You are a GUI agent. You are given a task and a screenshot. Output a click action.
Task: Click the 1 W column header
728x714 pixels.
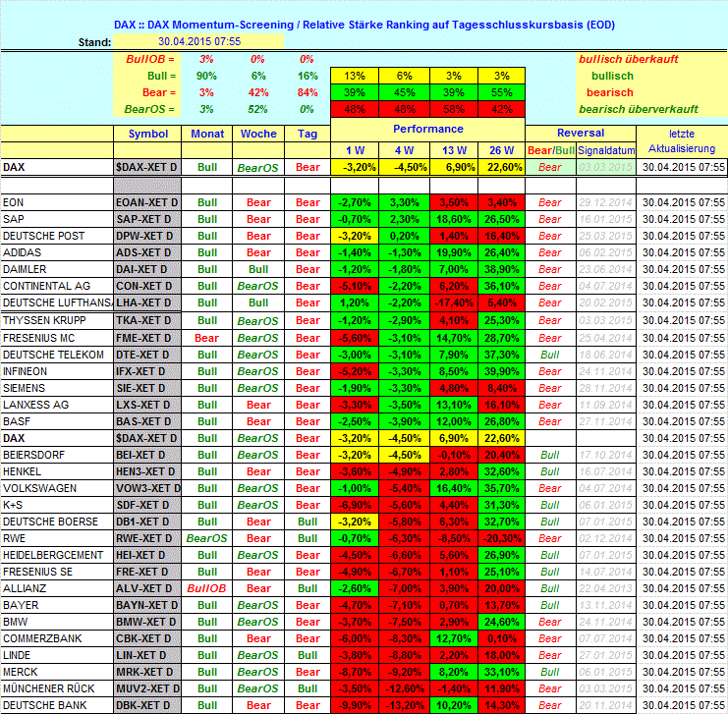click(x=355, y=150)
